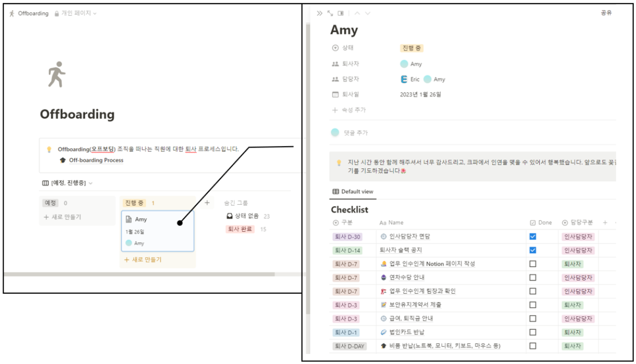
Task: Switch peek mode using side panel icon
Action: [x=341, y=13]
